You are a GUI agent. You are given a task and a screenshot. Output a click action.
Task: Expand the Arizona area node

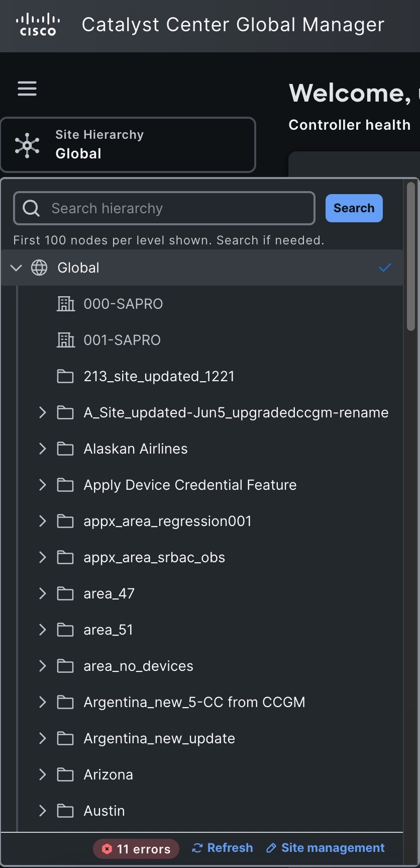tap(43, 774)
